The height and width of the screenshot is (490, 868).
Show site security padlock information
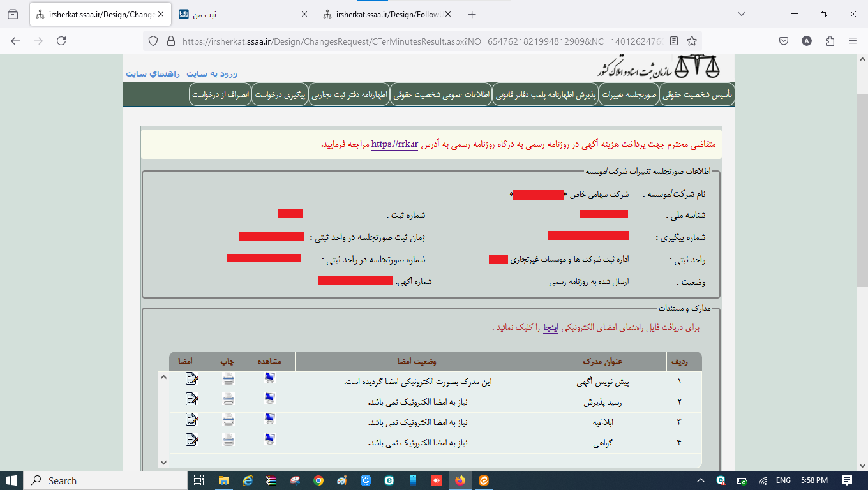coord(170,41)
